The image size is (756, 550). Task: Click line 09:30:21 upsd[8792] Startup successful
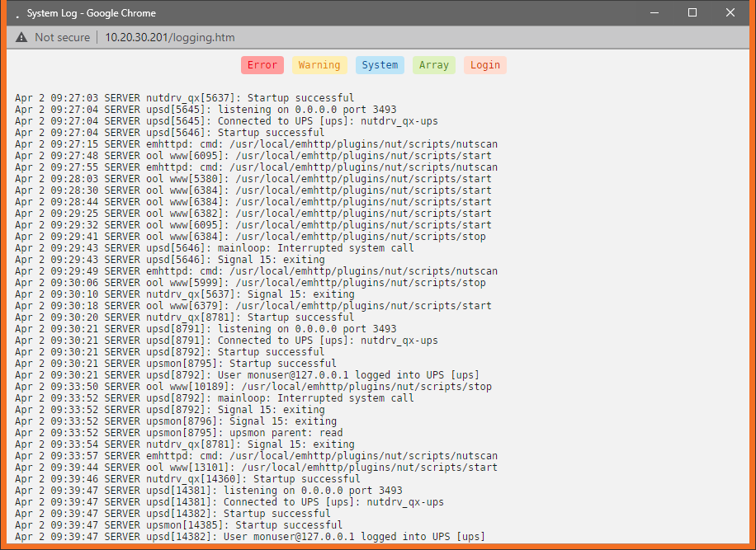170,352
